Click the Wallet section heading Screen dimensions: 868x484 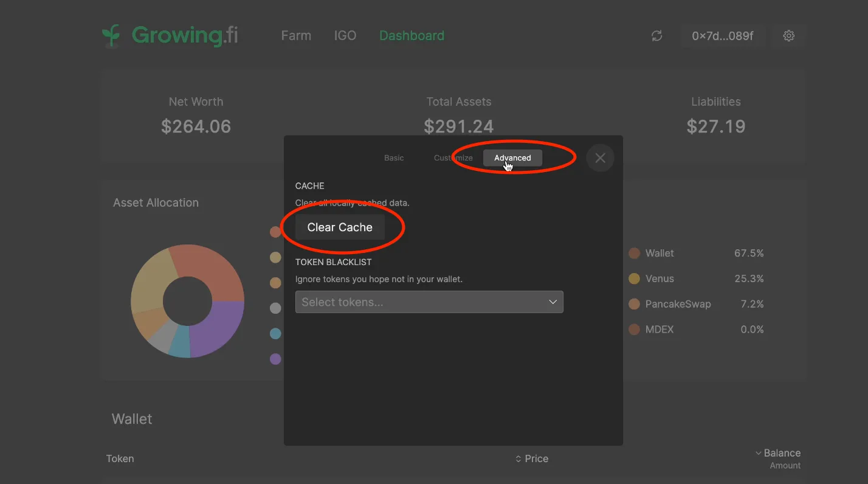(132, 419)
